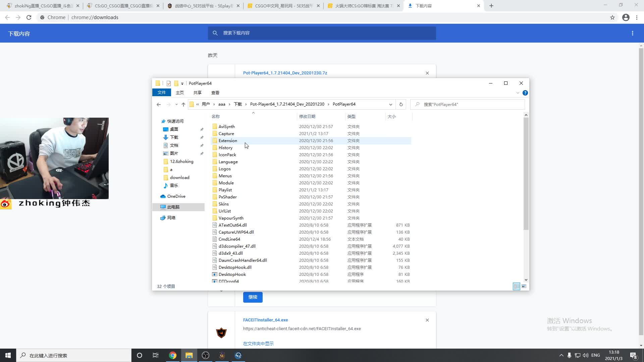
Task: Select 文档 in the navigation pane
Action: pos(174,145)
